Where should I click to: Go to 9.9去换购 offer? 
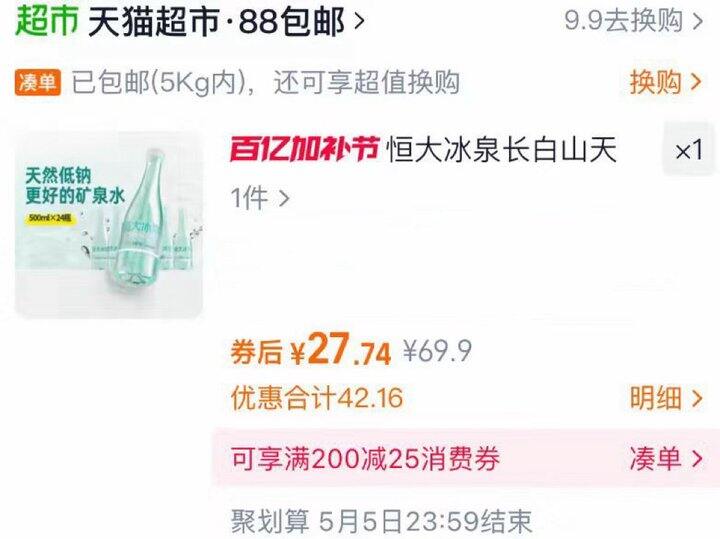tap(623, 21)
